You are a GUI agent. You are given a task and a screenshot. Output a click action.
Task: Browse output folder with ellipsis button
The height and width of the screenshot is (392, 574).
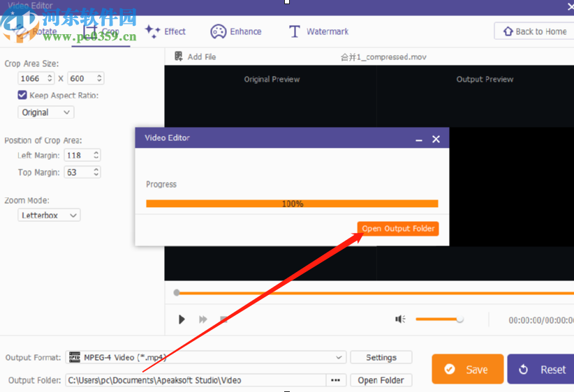(336, 380)
